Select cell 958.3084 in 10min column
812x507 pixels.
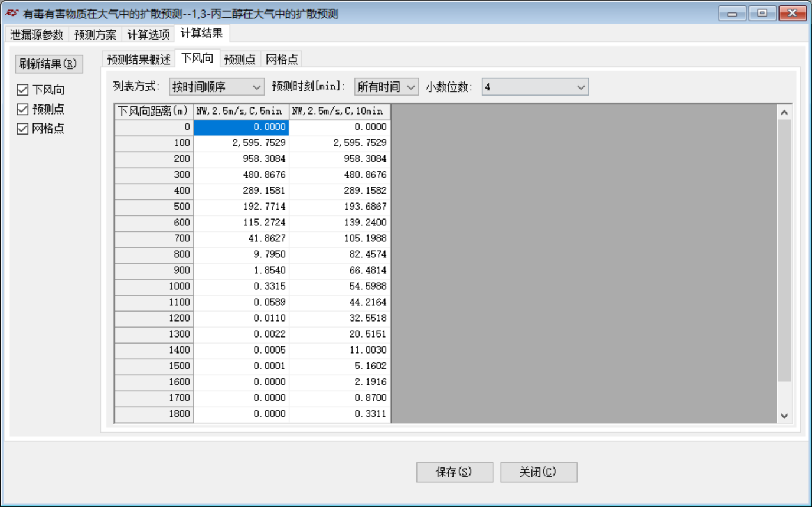[340, 159]
